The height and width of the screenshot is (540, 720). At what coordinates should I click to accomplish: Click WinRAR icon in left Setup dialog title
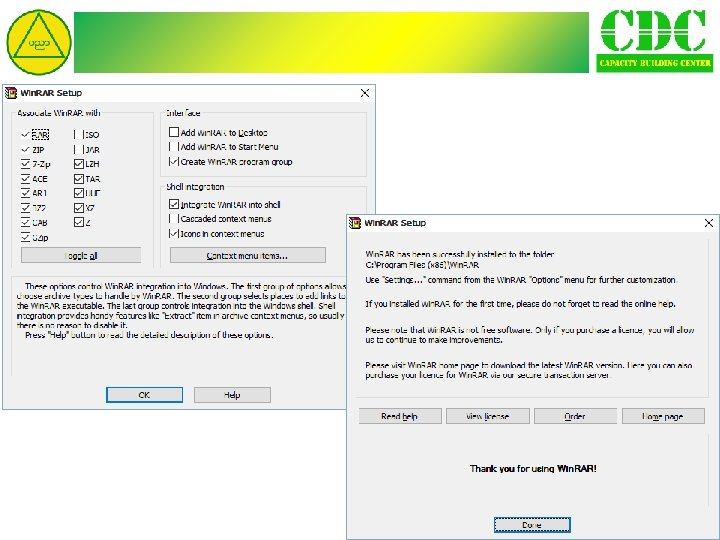click(11, 93)
